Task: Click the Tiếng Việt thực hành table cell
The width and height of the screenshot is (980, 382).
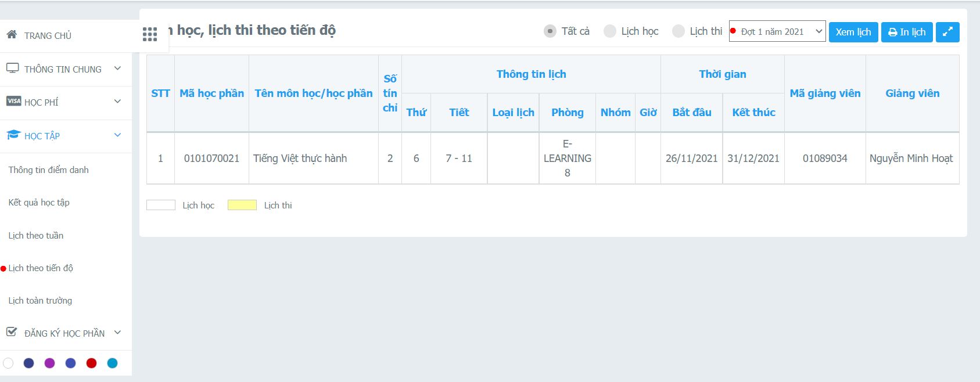Action: click(x=300, y=158)
